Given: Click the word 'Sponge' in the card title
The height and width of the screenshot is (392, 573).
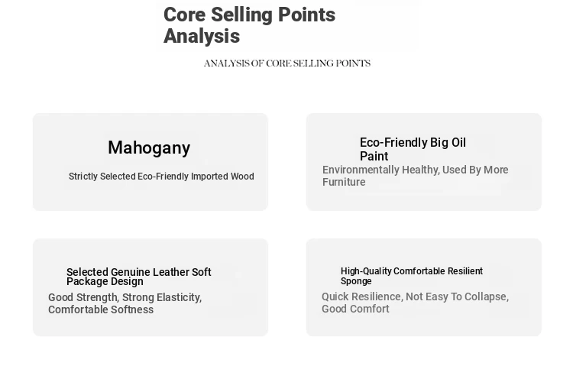Looking at the screenshot, I should [x=356, y=281].
